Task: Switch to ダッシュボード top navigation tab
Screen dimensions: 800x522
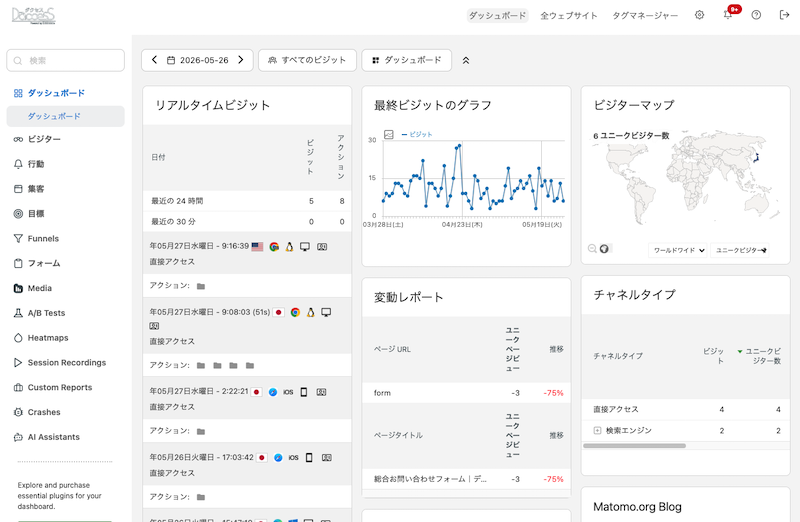Action: [497, 15]
